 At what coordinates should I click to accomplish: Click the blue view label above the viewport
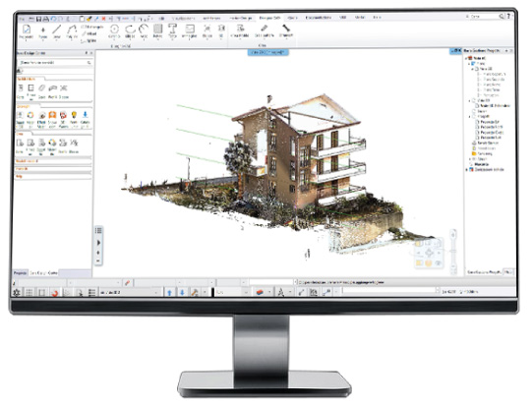267,52
